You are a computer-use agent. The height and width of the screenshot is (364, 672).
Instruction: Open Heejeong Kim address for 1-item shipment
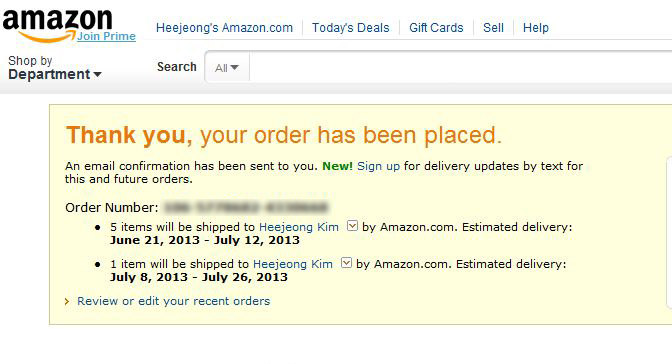click(293, 264)
